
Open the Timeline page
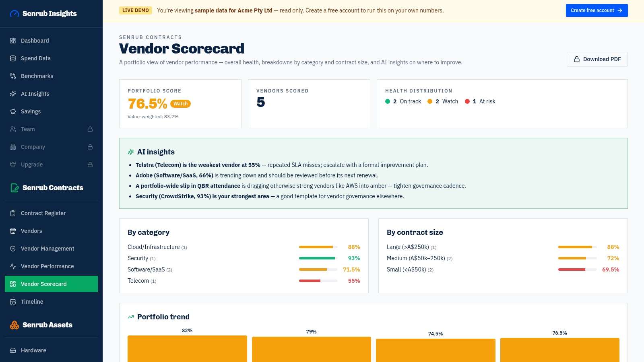point(51,302)
